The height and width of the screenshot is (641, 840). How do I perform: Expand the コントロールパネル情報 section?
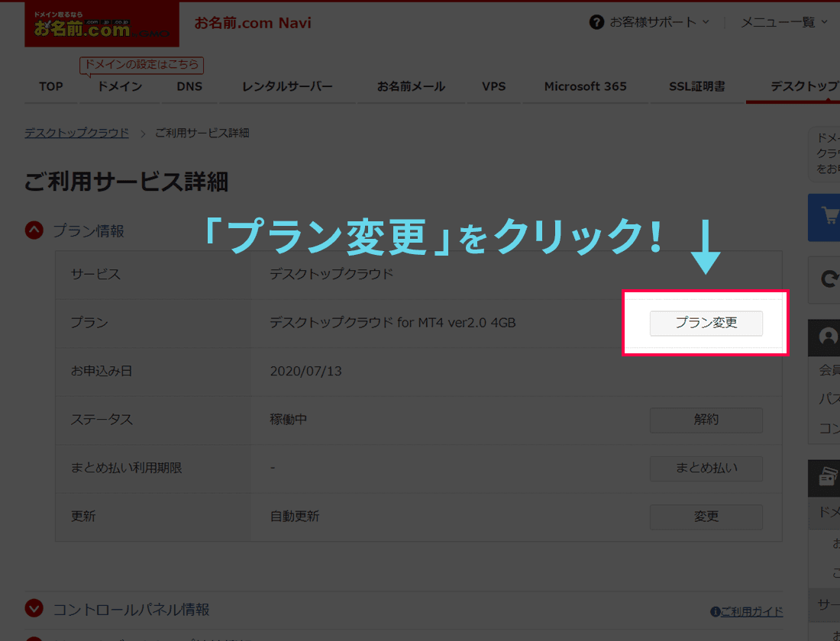tap(34, 609)
